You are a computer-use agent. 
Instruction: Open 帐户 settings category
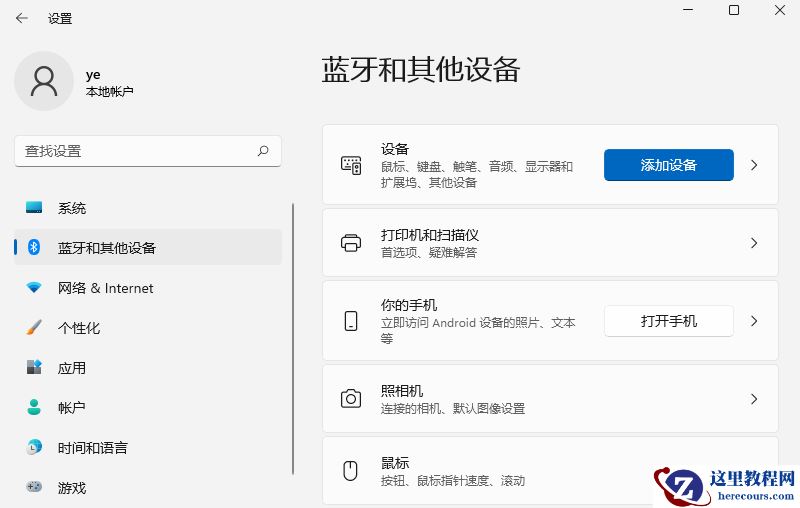tap(148, 407)
